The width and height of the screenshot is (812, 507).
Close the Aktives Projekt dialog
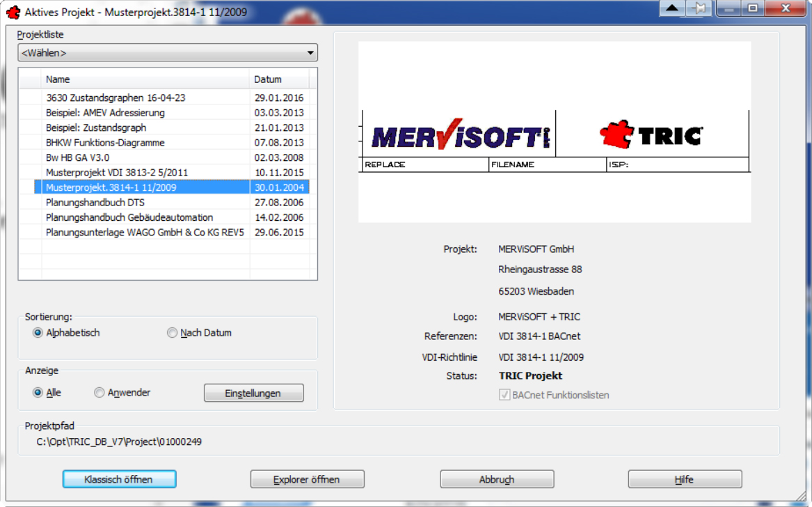(785, 8)
